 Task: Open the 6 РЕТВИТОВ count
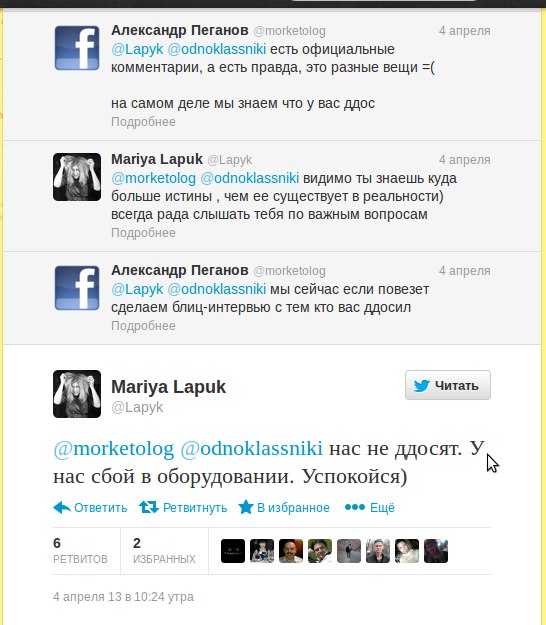click(80, 550)
